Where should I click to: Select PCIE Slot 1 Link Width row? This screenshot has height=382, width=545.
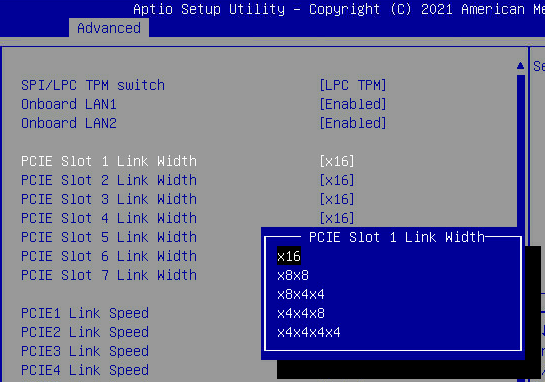[x=109, y=161]
